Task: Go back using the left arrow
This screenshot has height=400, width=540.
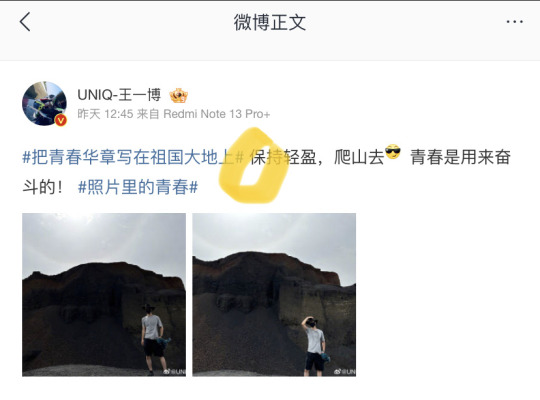Action: [25, 22]
